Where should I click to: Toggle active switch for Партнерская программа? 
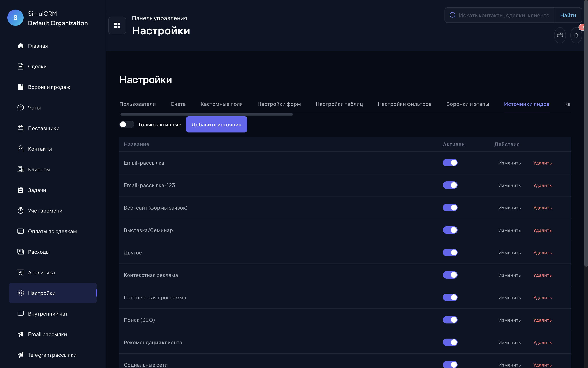450,297
